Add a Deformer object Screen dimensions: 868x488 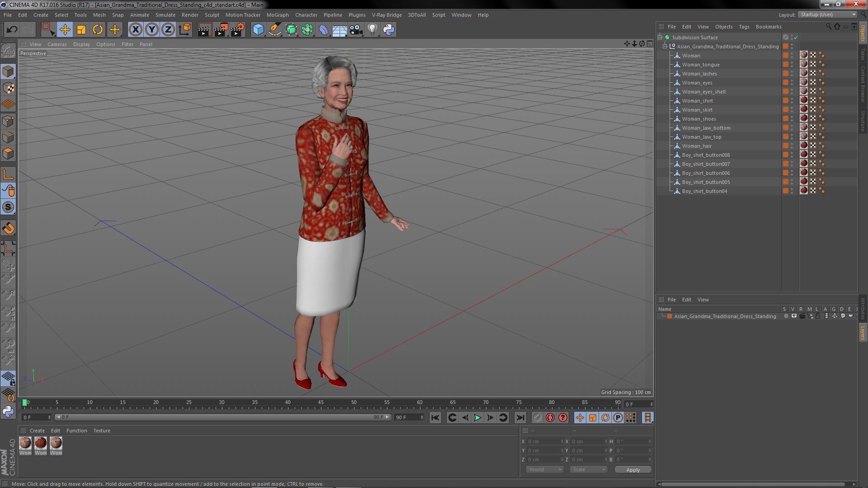(x=324, y=30)
